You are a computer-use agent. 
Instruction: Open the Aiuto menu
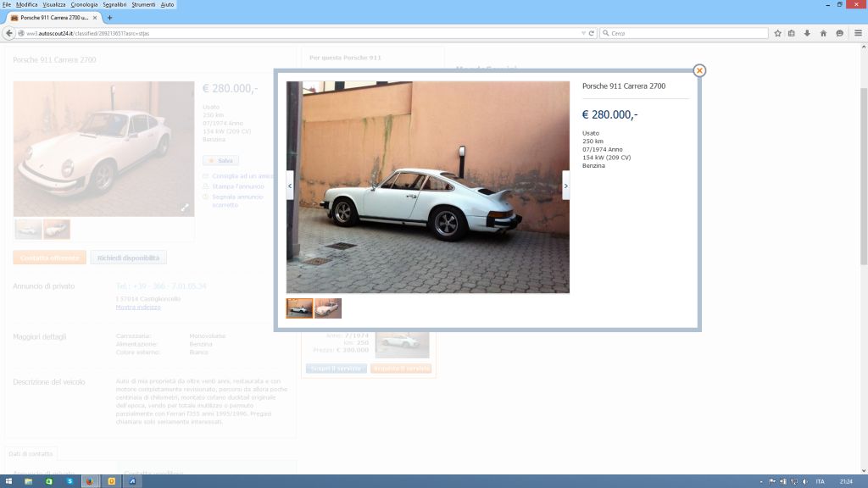pos(167,4)
